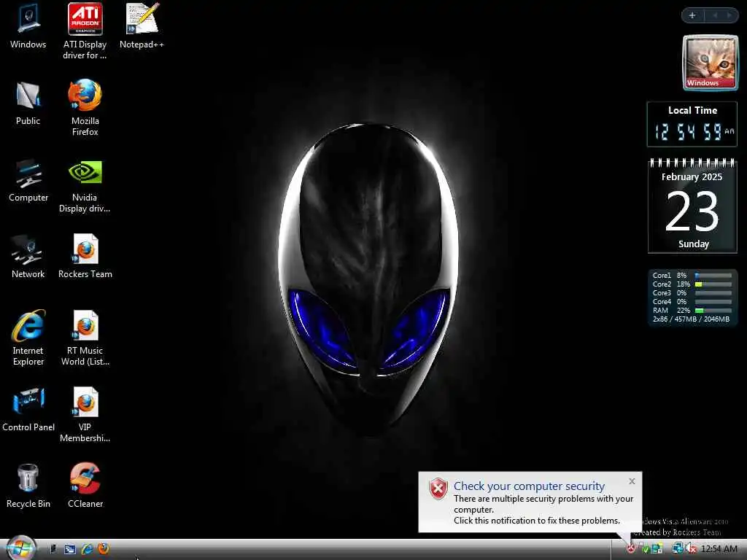Click the red security shield tray icon
The height and width of the screenshot is (560, 747).
coord(631,548)
